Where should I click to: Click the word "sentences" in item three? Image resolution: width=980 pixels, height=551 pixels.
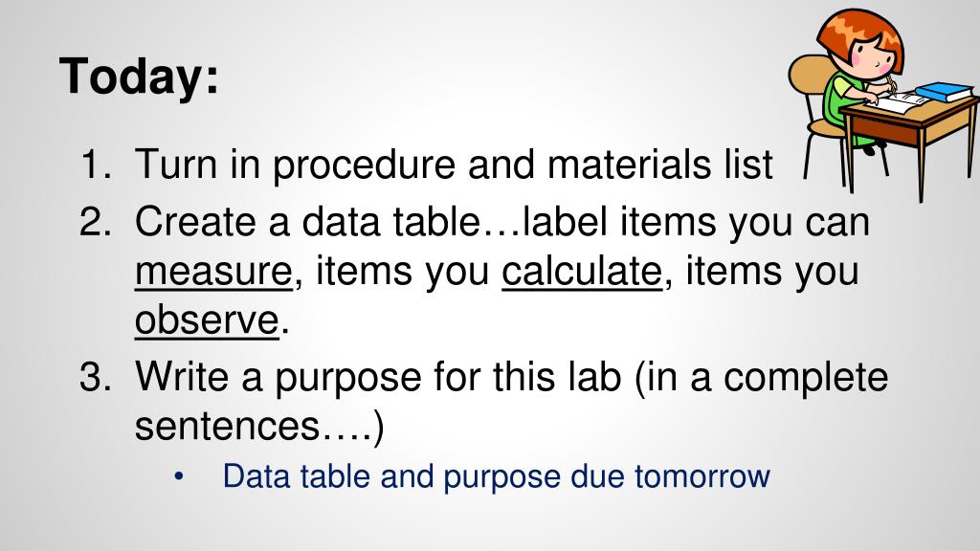pyautogui.click(x=228, y=427)
